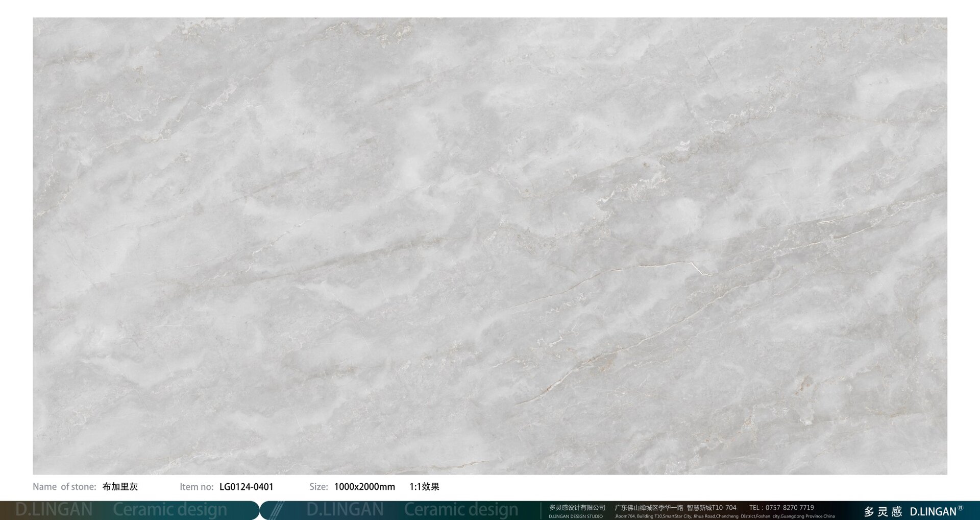Click the 1:1效果 text
Image resolution: width=980 pixels, height=520 pixels.
pos(424,487)
